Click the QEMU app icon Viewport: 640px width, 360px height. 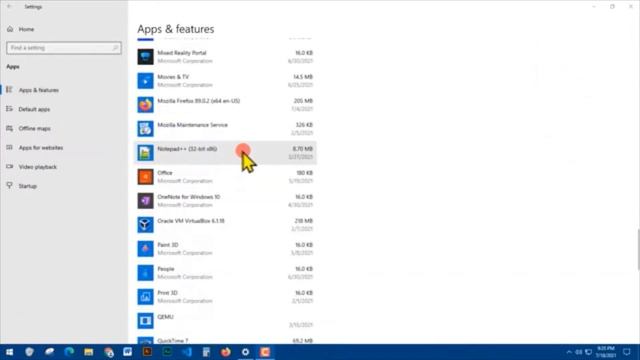[x=145, y=321]
